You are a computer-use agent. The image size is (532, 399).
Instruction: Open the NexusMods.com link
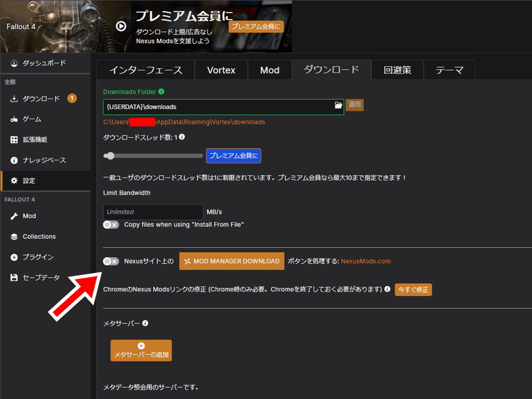(x=366, y=261)
